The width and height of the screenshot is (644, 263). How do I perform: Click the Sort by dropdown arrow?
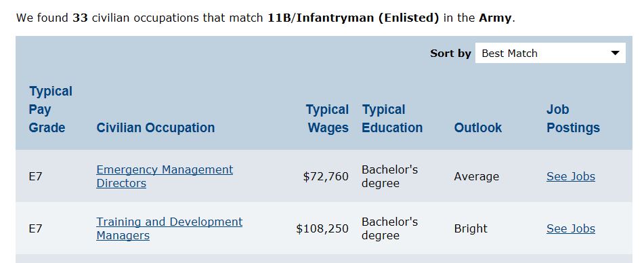(615, 53)
